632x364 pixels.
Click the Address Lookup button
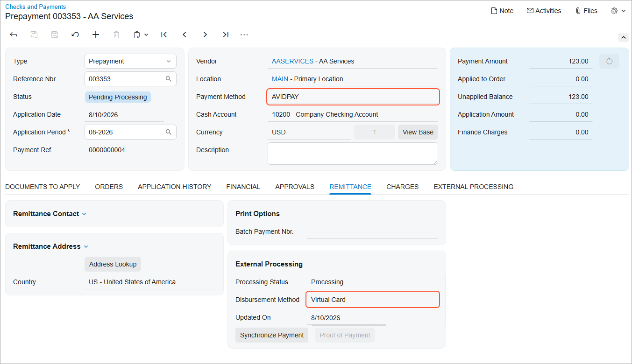coord(113,264)
